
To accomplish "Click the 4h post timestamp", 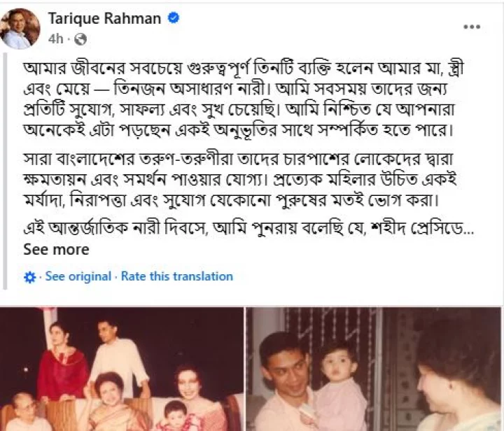I will point(55,39).
